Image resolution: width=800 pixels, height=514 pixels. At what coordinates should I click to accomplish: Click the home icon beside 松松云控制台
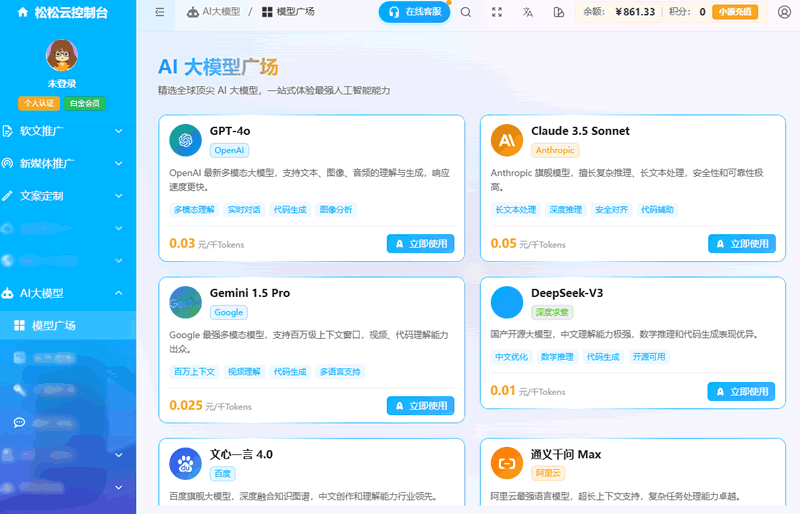[22, 12]
